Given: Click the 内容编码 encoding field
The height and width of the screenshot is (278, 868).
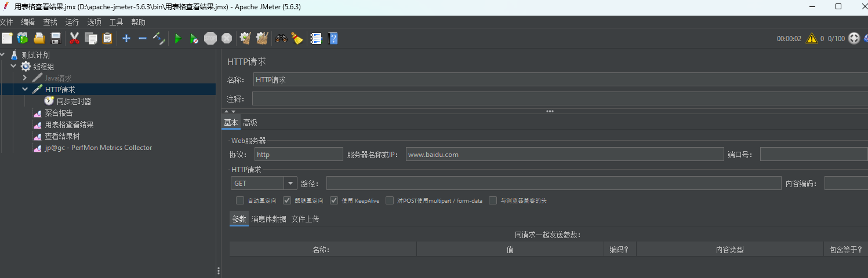Looking at the screenshot, I should 846,183.
